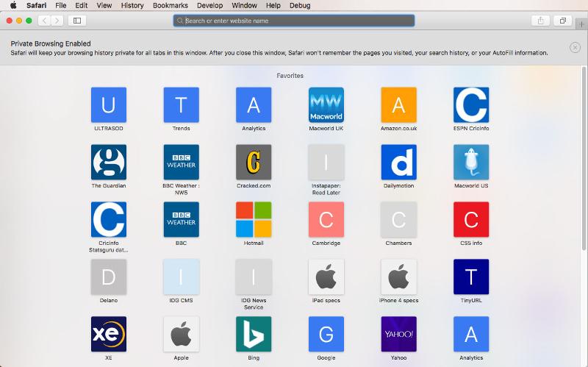588x367 pixels.
Task: Open the ULTRASOD favorite tile
Action: click(108, 104)
